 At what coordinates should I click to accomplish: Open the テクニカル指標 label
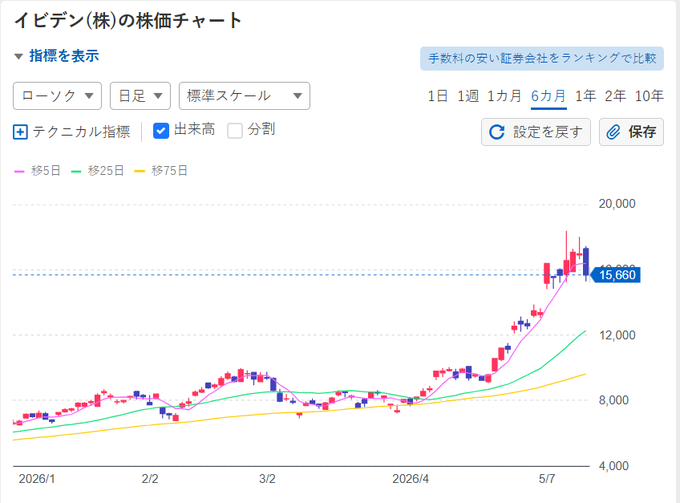[81, 132]
